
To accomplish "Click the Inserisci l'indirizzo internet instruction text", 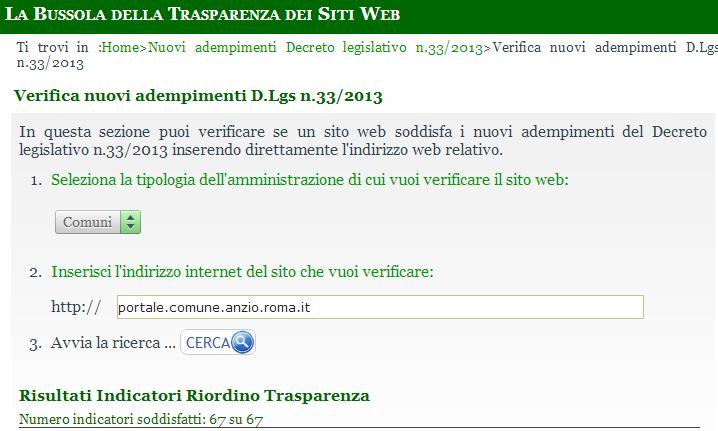I will 243,271.
